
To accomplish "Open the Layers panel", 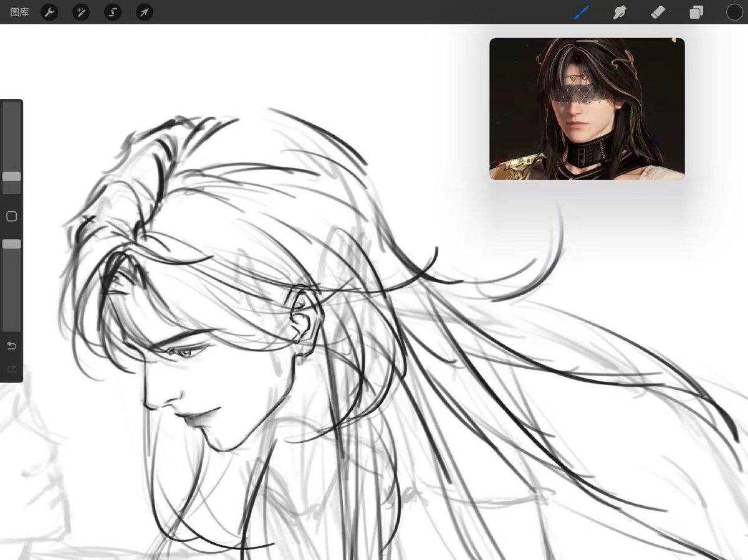I will point(696,12).
